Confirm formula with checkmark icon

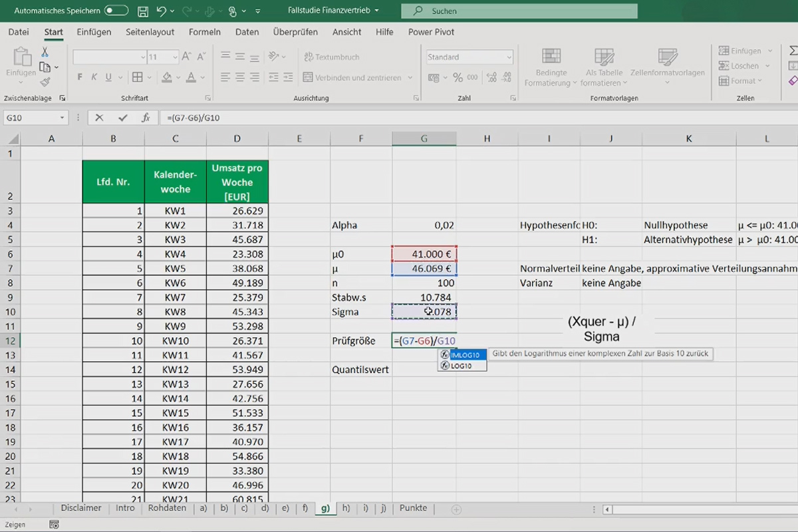click(122, 118)
